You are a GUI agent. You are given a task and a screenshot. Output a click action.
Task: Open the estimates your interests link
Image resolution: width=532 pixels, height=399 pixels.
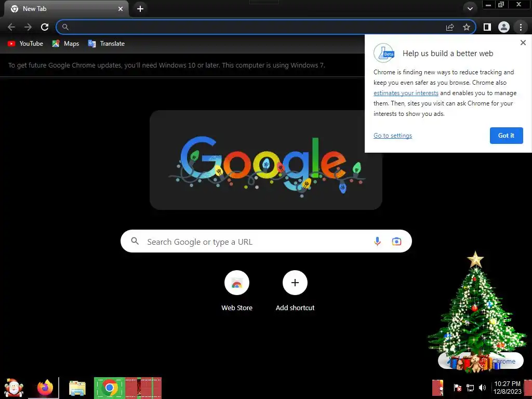click(406, 93)
